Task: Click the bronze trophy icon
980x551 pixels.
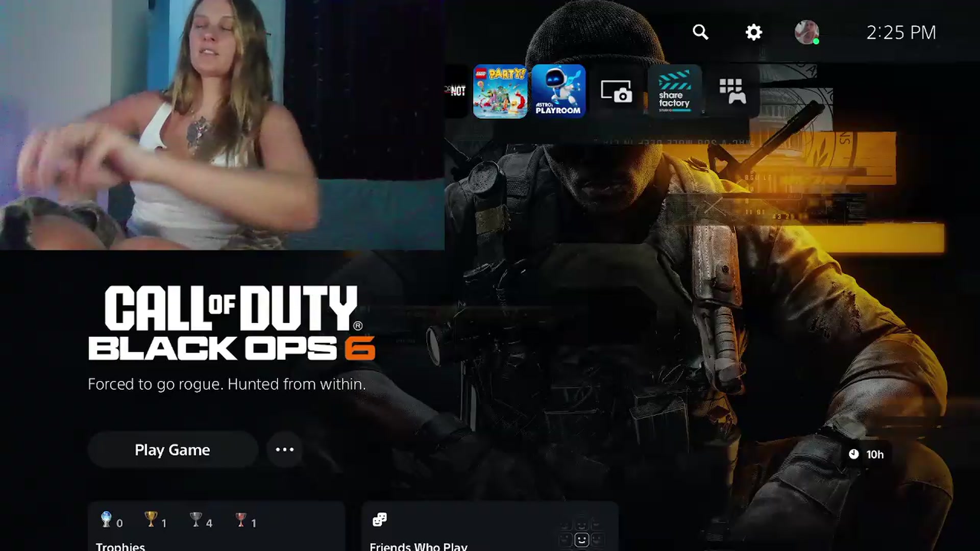Action: (x=240, y=519)
